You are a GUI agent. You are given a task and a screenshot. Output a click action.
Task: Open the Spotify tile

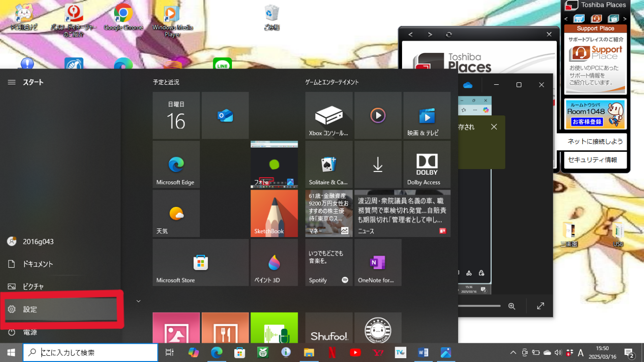tap(329, 262)
